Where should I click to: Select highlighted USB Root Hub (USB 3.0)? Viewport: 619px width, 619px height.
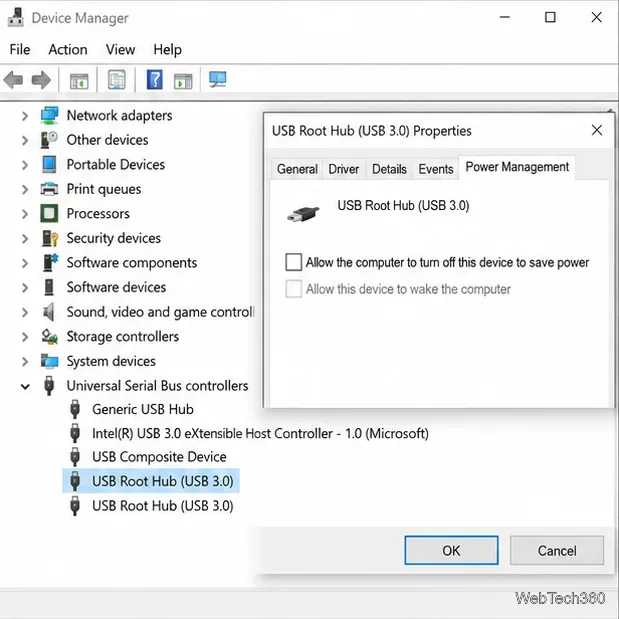tap(151, 481)
